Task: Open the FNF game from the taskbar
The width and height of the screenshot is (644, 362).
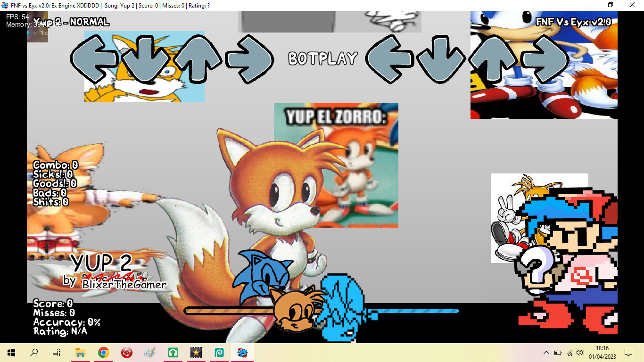Action: point(242,352)
